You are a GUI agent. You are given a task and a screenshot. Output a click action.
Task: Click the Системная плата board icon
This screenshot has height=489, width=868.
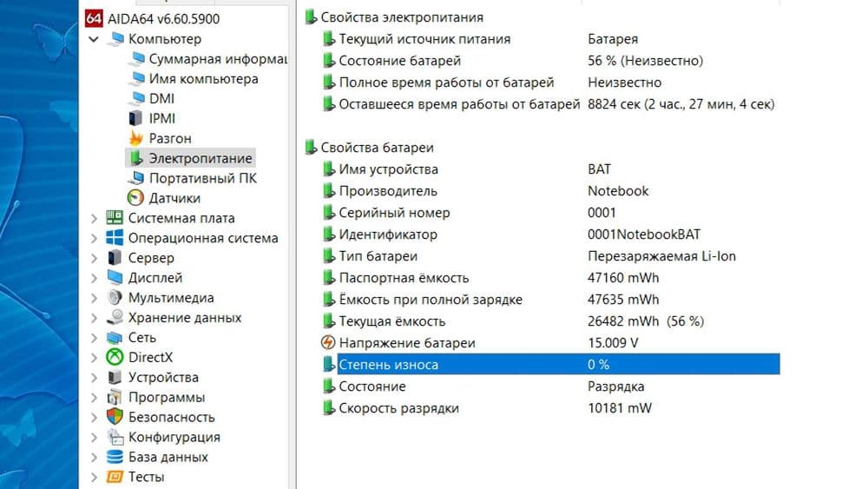[x=115, y=218]
